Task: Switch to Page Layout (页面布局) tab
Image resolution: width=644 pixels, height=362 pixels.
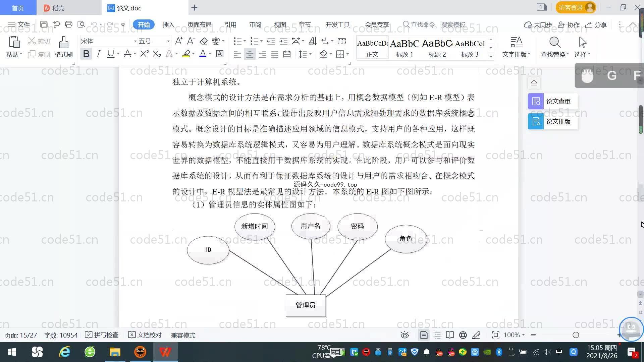Action: pyautogui.click(x=199, y=24)
